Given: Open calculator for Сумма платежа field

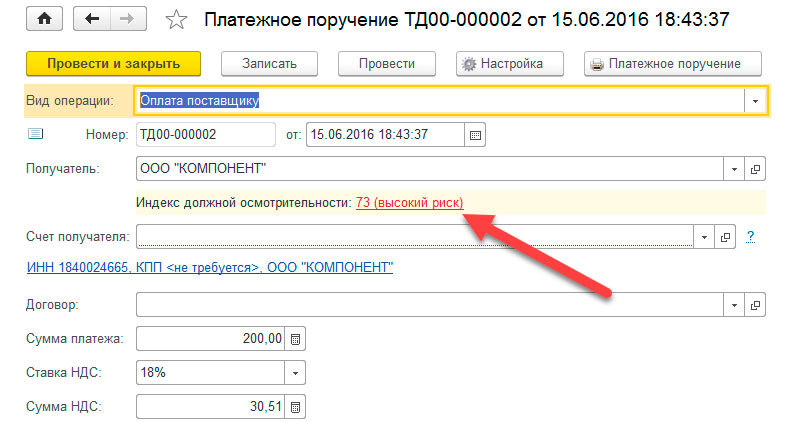Looking at the screenshot, I should pos(295,339).
